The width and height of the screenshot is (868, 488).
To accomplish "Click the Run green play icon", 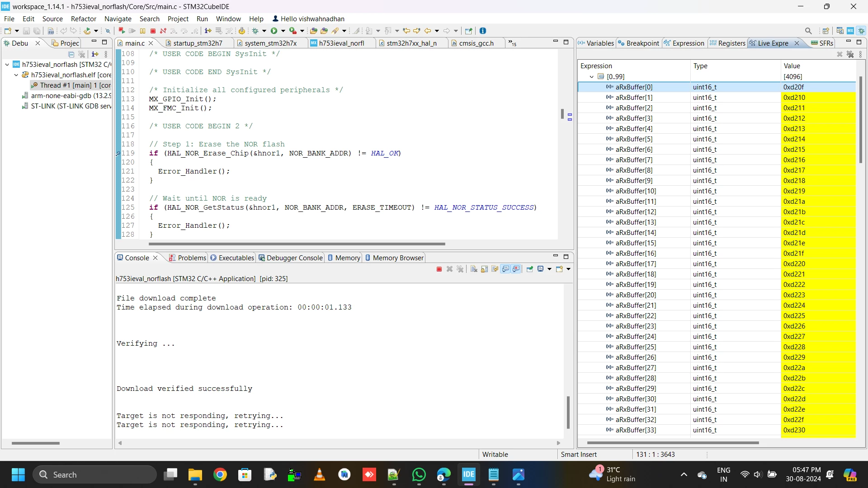I will click(274, 31).
